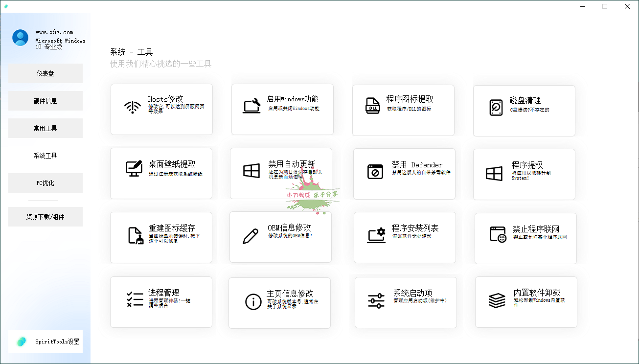Click the user avatar in sidebar
639x364 pixels.
(20, 37)
